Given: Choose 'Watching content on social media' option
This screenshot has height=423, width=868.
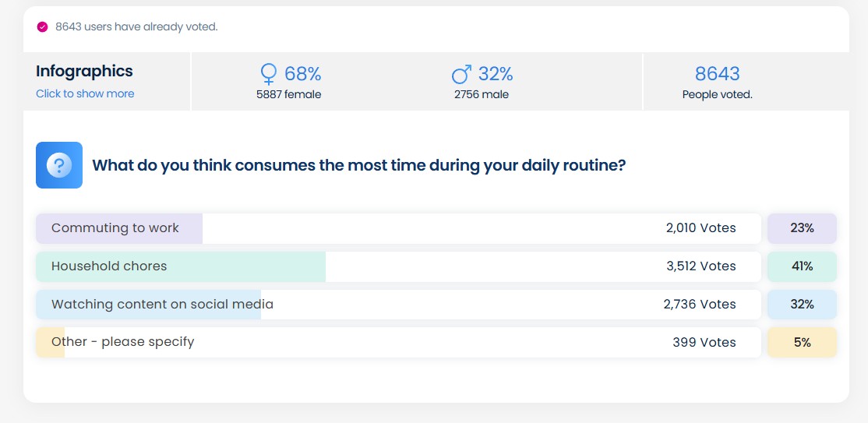Looking at the screenshot, I should pyautogui.click(x=162, y=305).
